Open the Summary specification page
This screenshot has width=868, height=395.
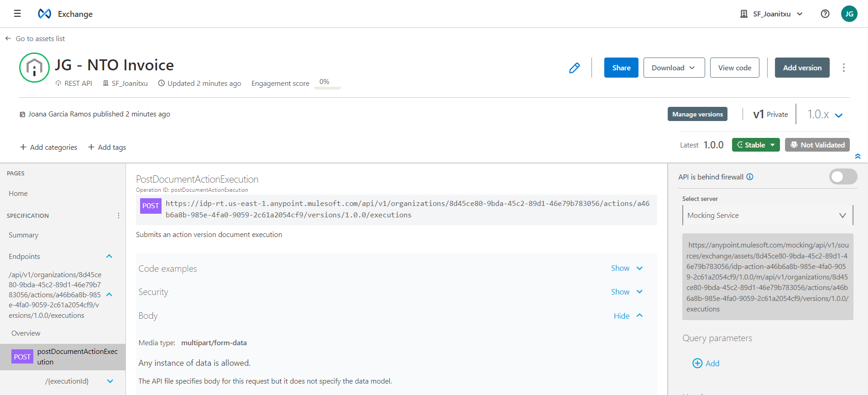24,235
